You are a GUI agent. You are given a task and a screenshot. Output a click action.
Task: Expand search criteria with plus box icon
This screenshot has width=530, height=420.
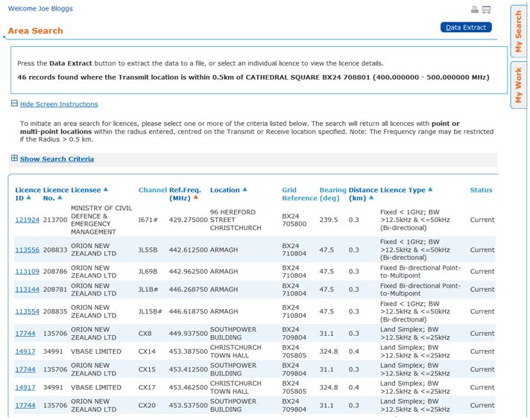pyautogui.click(x=14, y=158)
